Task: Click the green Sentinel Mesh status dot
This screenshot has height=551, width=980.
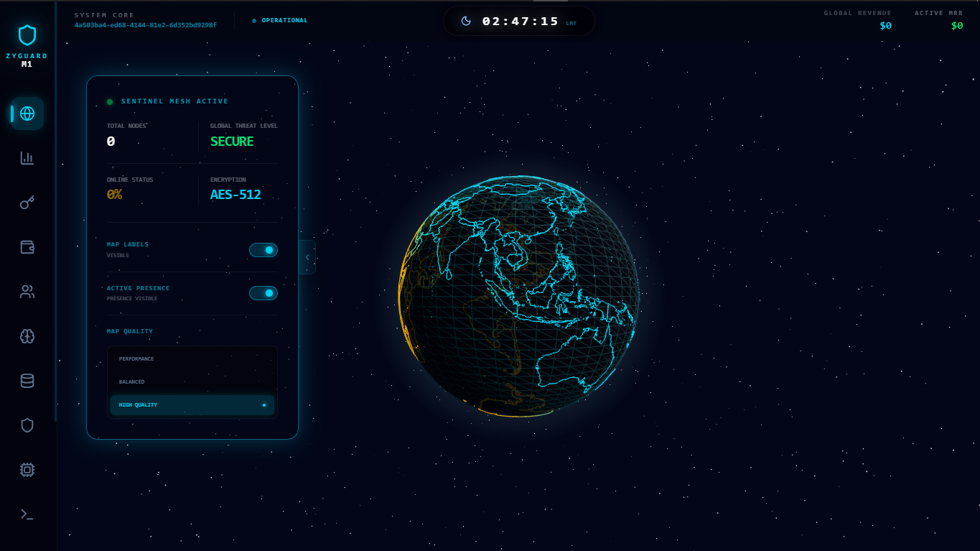Action: click(x=110, y=102)
